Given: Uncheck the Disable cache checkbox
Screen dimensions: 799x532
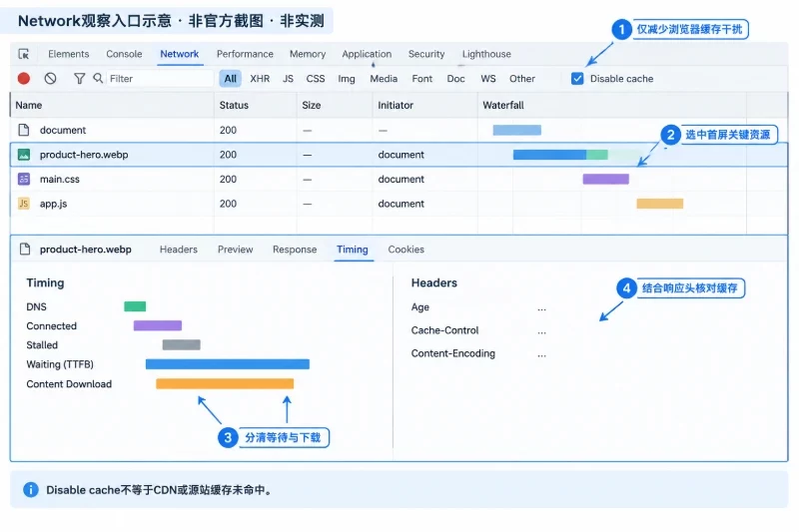Looking at the screenshot, I should click(577, 79).
